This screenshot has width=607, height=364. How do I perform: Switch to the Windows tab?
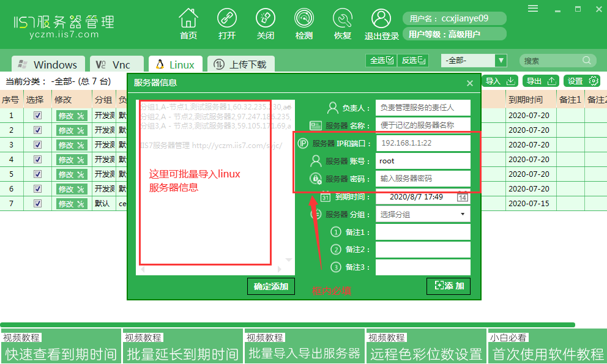point(48,64)
